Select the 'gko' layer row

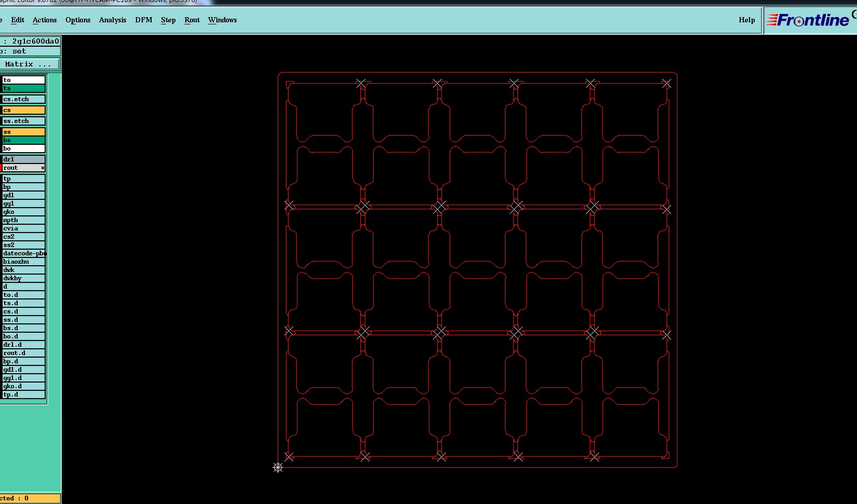click(x=23, y=212)
